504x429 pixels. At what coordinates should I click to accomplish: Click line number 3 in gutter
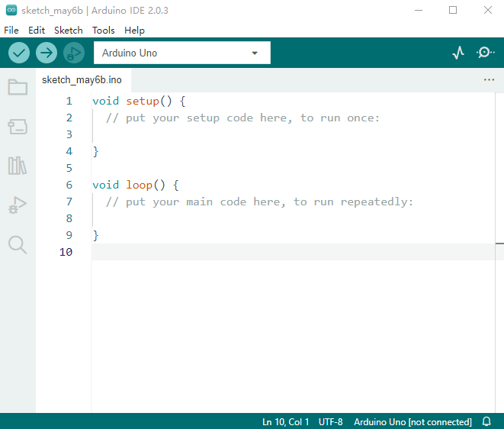coord(69,134)
